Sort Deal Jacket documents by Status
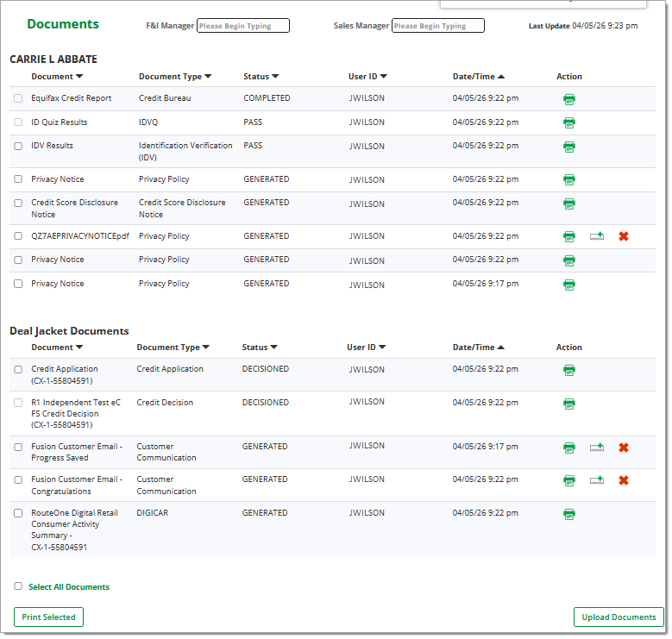 tap(260, 347)
